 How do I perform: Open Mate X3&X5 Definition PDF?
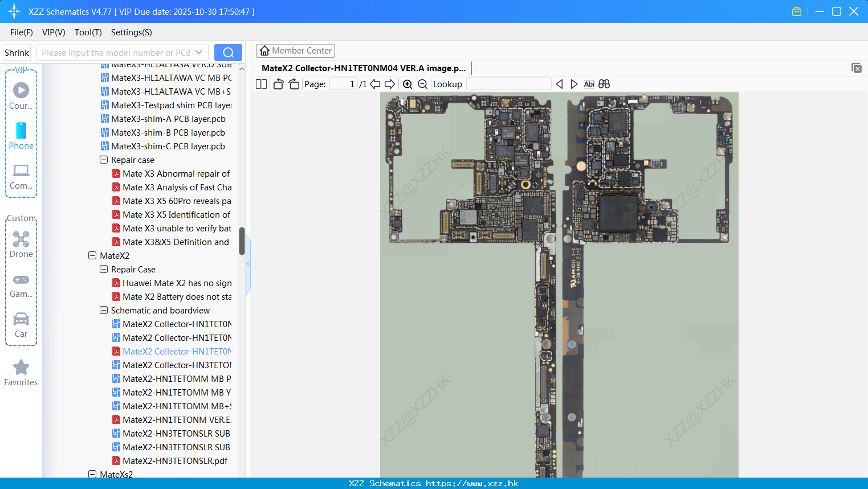pos(171,242)
